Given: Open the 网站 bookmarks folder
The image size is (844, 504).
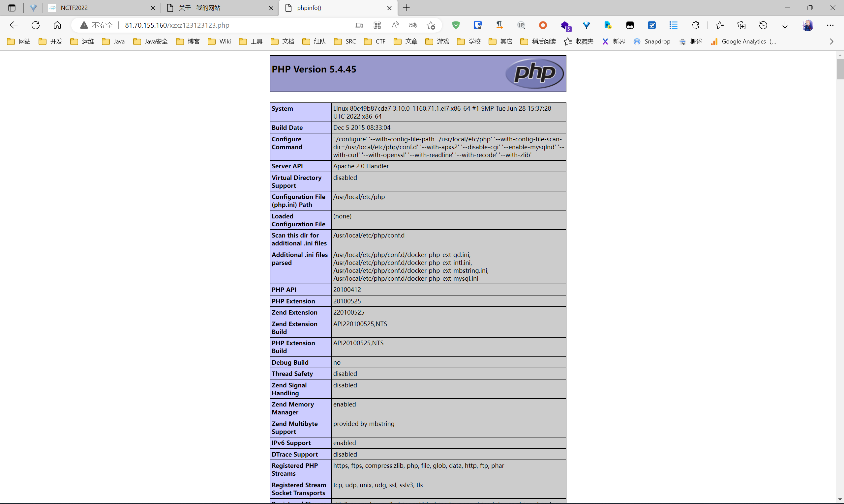Looking at the screenshot, I should point(19,42).
